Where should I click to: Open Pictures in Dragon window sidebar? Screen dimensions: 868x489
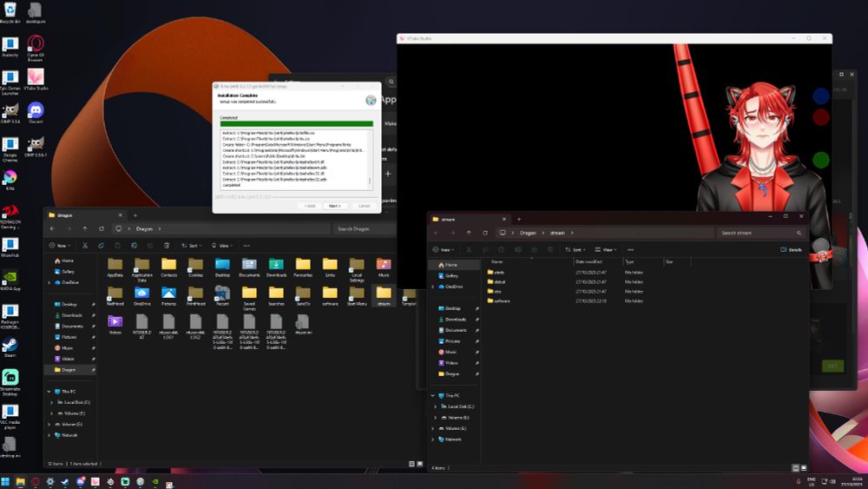pyautogui.click(x=69, y=337)
